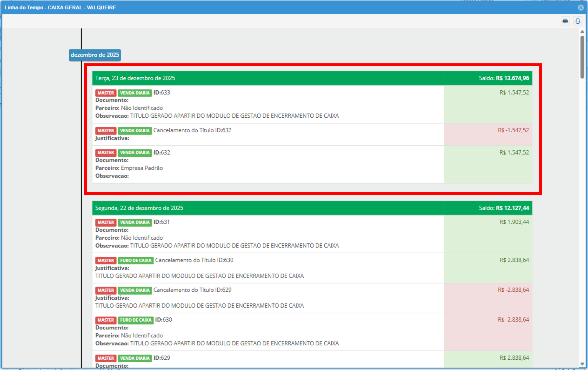Click the ID:631 entry label
This screenshot has width=588, height=370.
[161, 222]
